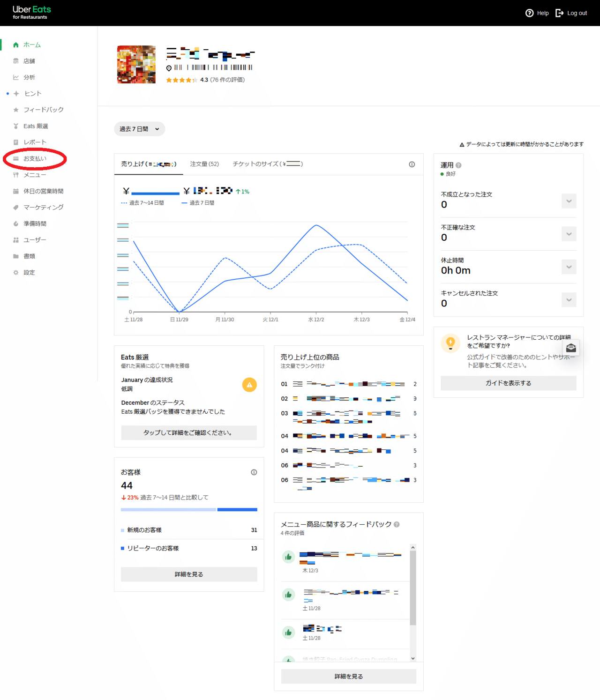Click タップして詳細をご確認ください button
600x700 pixels.
[189, 433]
